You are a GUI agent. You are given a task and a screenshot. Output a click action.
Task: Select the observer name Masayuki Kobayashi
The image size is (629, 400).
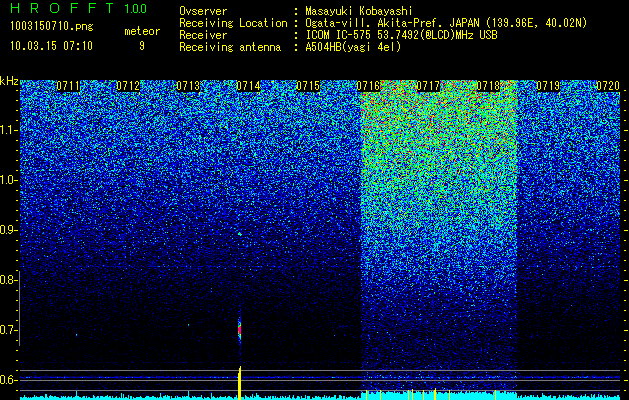tap(359, 11)
